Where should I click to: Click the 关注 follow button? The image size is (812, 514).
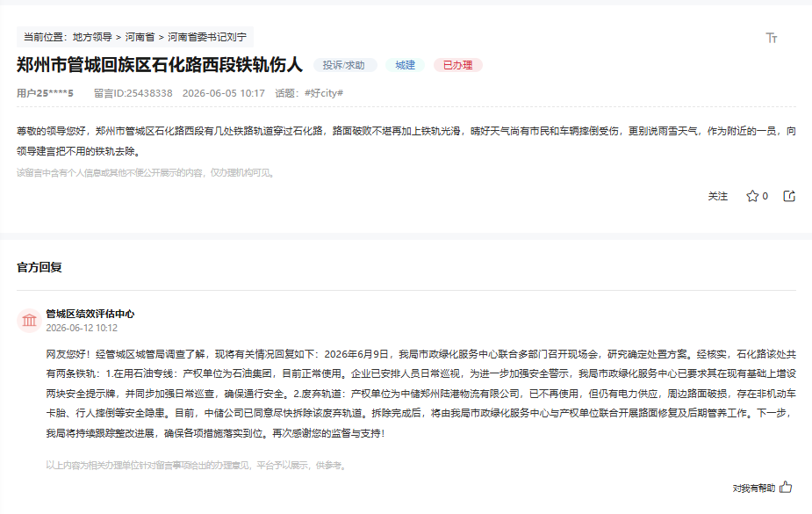718,197
